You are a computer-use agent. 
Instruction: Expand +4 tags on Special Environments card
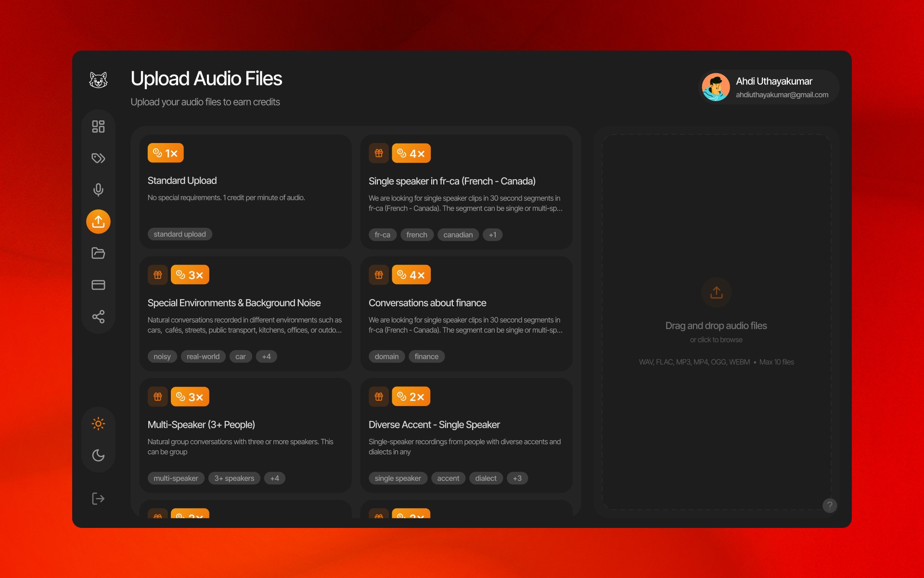(266, 357)
